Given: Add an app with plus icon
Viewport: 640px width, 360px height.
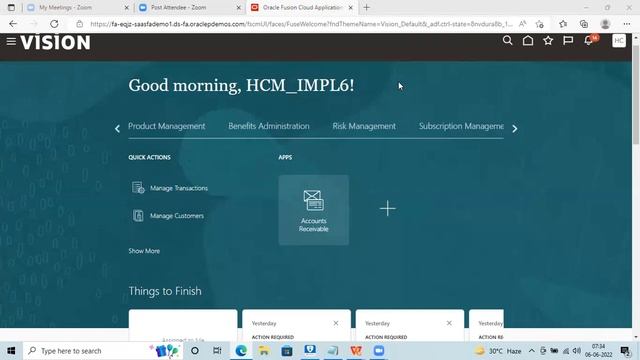Looking at the screenshot, I should coord(387,209).
